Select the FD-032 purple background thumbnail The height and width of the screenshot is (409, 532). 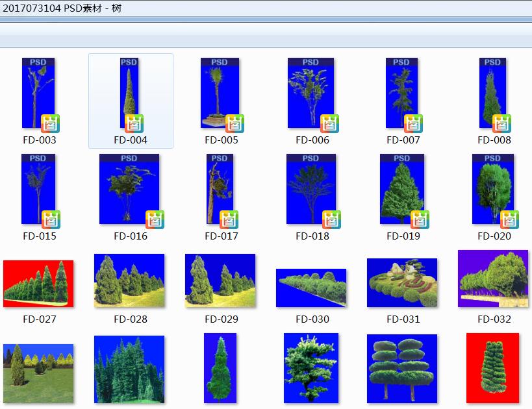point(493,279)
